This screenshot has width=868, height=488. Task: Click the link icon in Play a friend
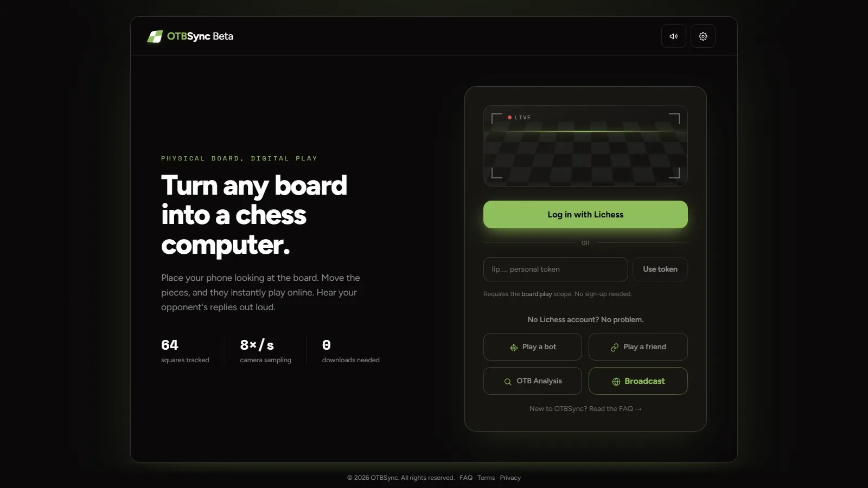[614, 348]
